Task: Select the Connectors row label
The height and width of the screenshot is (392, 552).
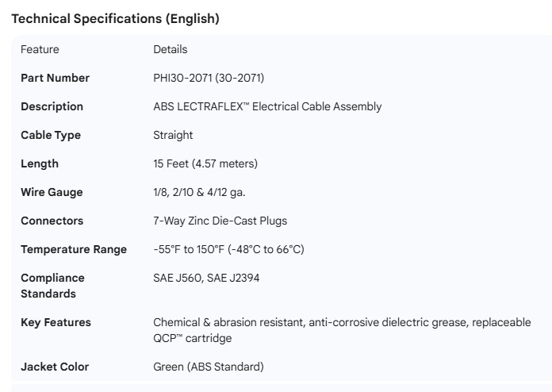Action: [x=52, y=221]
